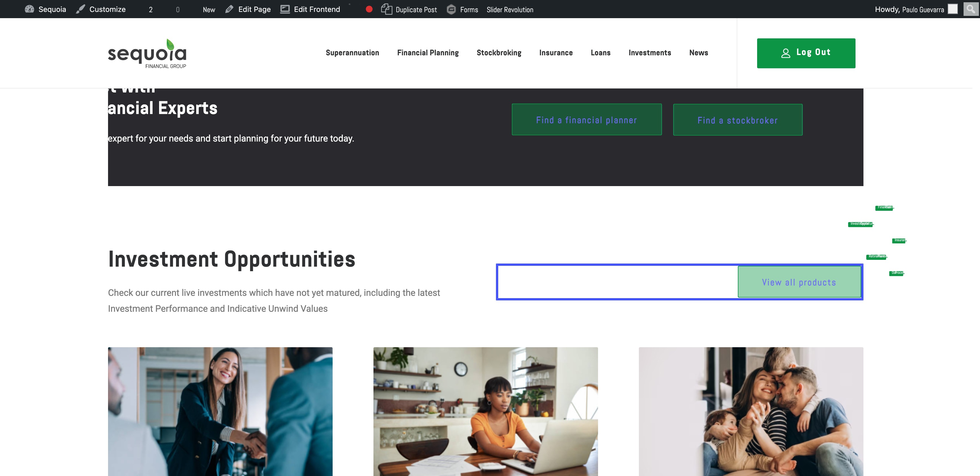
Task: Open Slider Revolution in admin bar
Action: pyautogui.click(x=510, y=10)
